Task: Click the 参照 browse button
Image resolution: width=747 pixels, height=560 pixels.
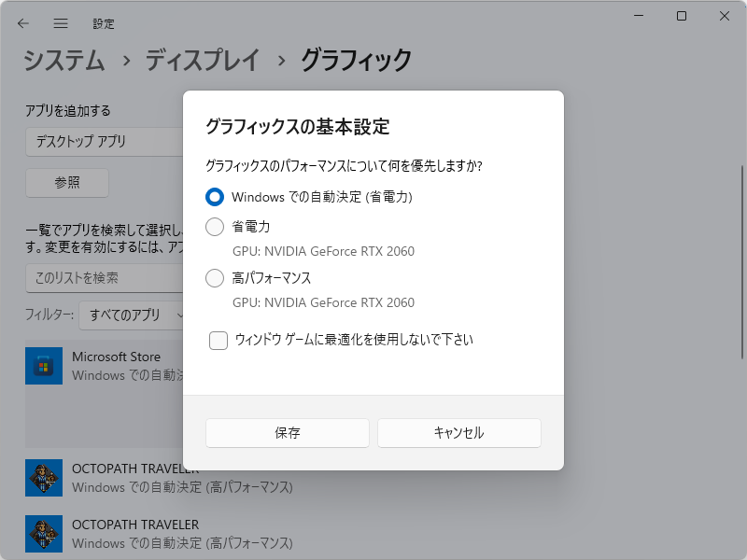Action: (x=66, y=183)
